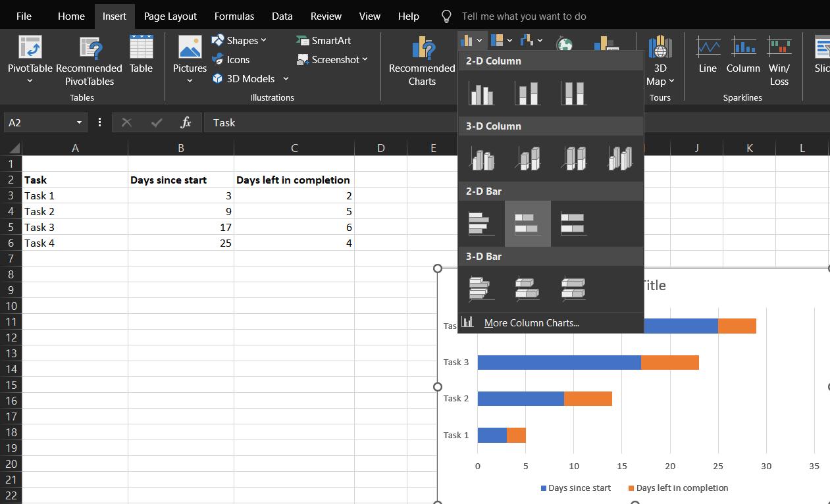Switch to the Data tab

pos(282,16)
